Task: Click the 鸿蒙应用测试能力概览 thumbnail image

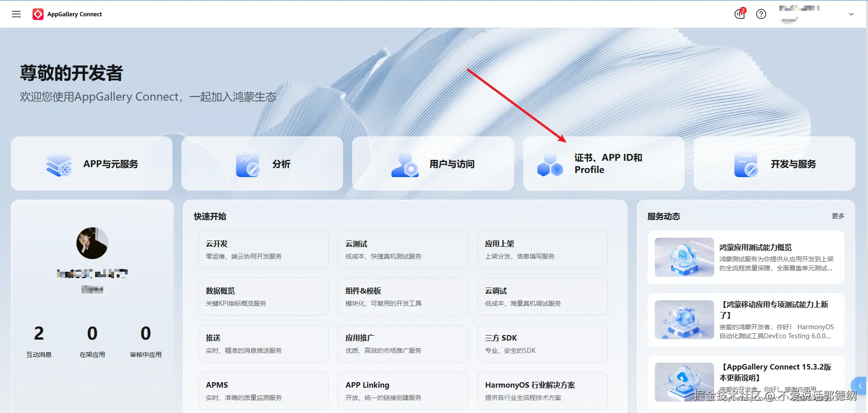Action: [x=684, y=257]
